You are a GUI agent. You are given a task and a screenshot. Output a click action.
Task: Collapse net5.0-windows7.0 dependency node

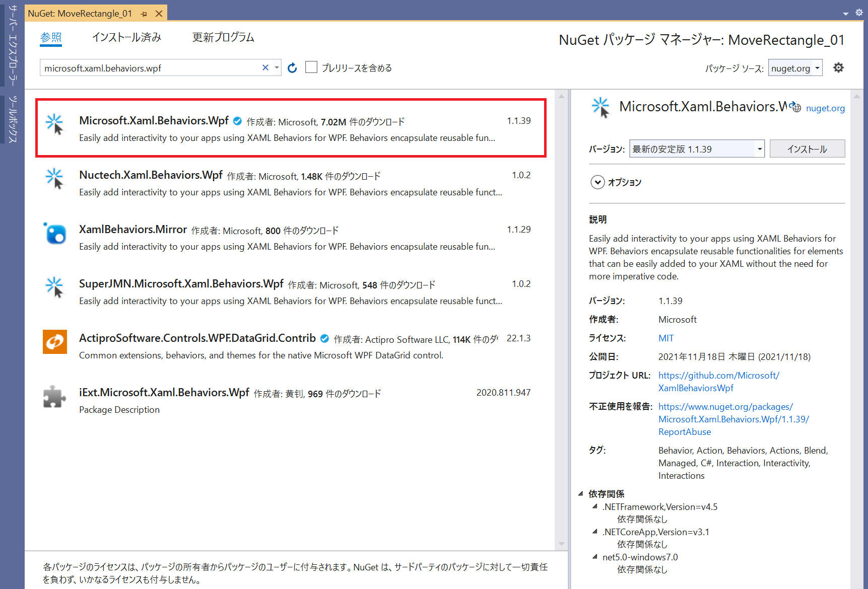[x=595, y=557]
